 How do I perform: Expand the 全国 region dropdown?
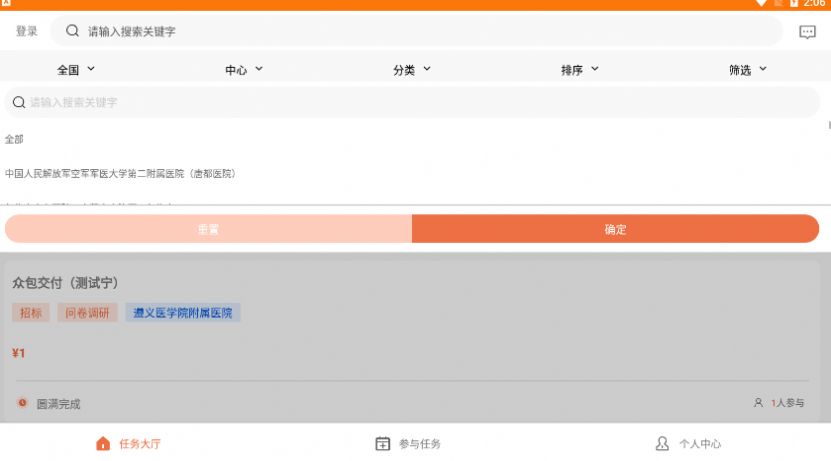(x=76, y=69)
